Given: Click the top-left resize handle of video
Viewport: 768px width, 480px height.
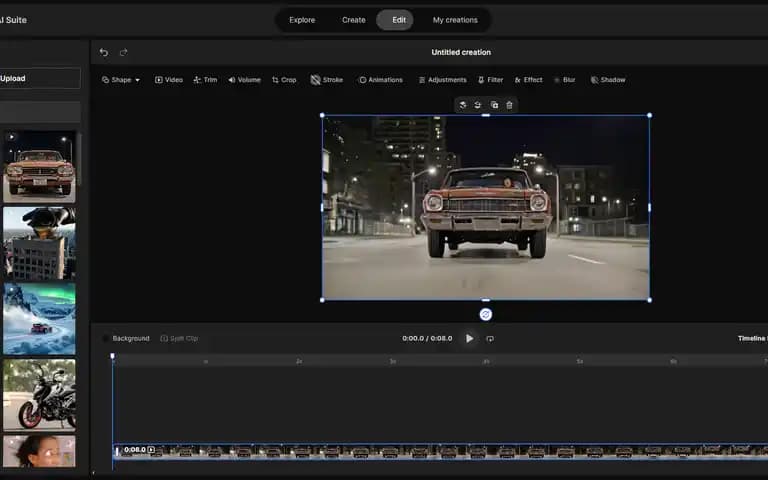Looking at the screenshot, I should (322, 116).
